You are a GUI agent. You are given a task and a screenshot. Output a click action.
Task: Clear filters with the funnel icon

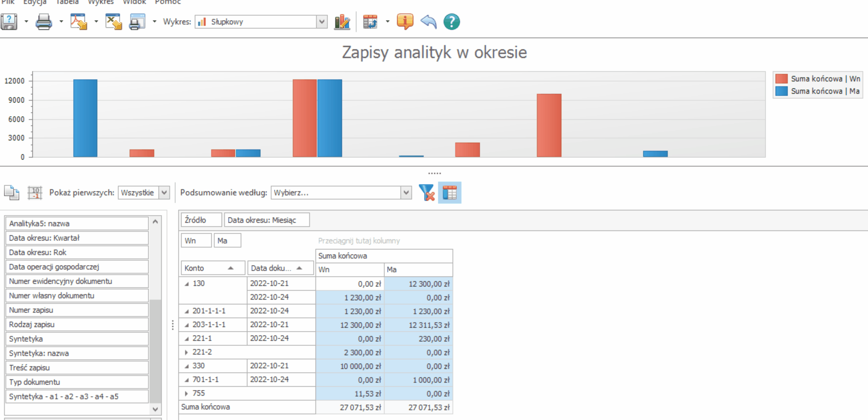426,193
